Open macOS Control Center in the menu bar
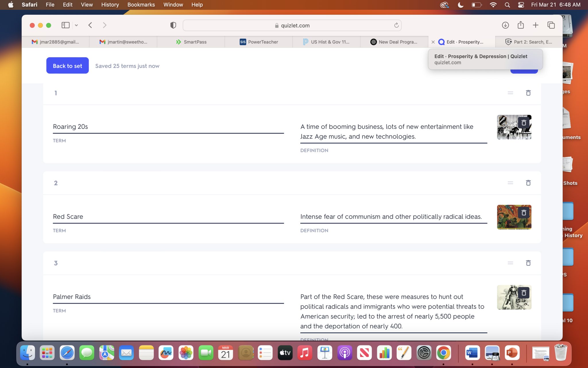The height and width of the screenshot is (368, 588). [x=521, y=5]
